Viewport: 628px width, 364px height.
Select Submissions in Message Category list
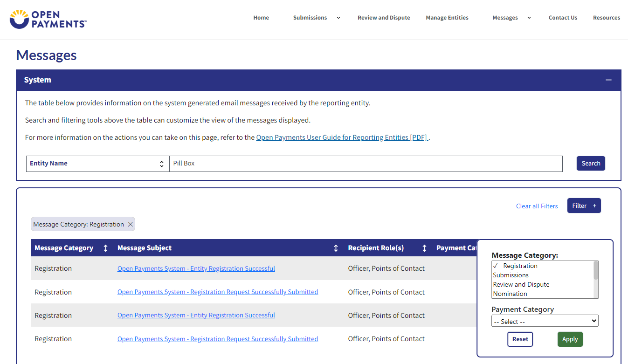(x=511, y=275)
